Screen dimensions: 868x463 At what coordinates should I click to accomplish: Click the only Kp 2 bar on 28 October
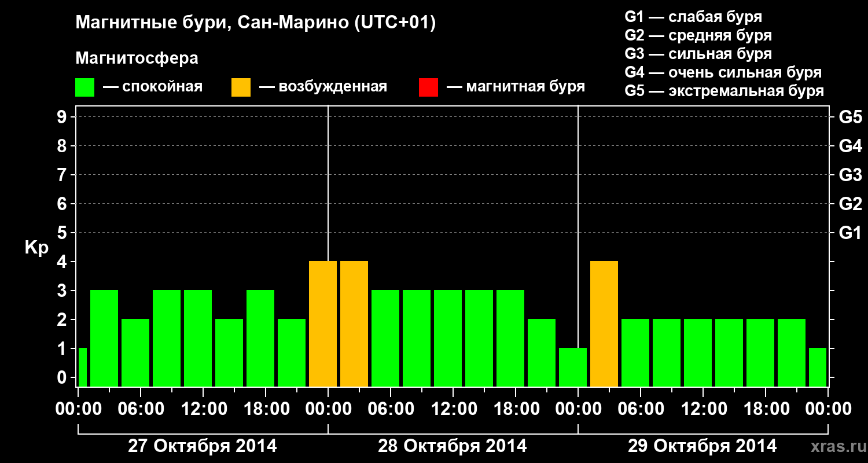click(542, 352)
